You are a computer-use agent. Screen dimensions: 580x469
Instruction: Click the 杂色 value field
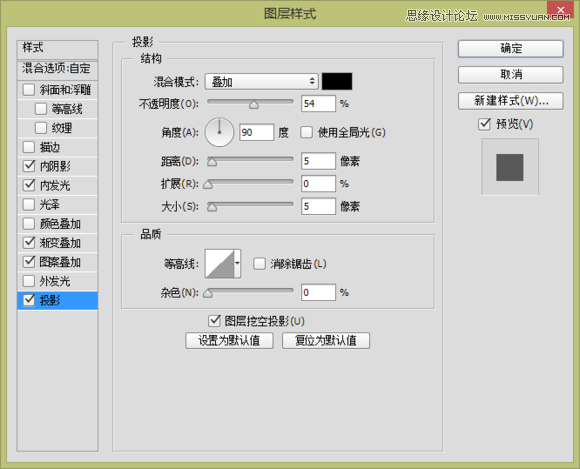(x=318, y=292)
